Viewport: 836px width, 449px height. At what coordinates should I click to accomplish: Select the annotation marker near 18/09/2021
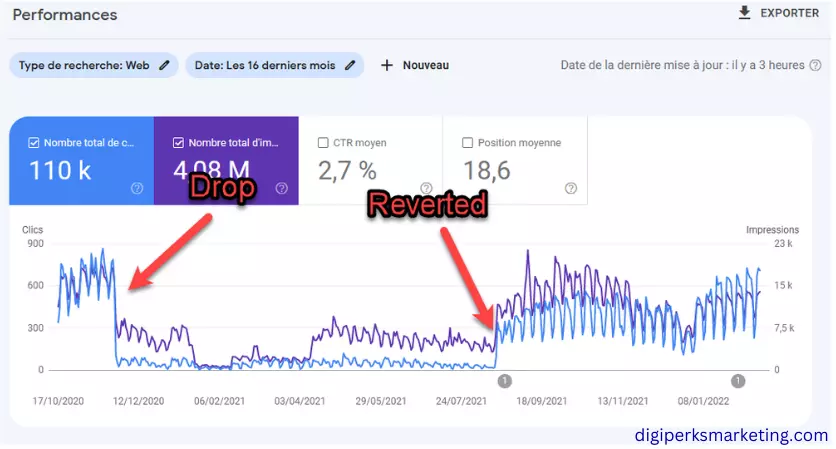504,380
